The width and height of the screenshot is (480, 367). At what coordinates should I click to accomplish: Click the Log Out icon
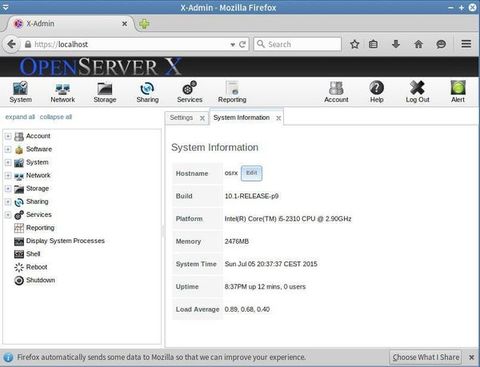[x=417, y=92]
